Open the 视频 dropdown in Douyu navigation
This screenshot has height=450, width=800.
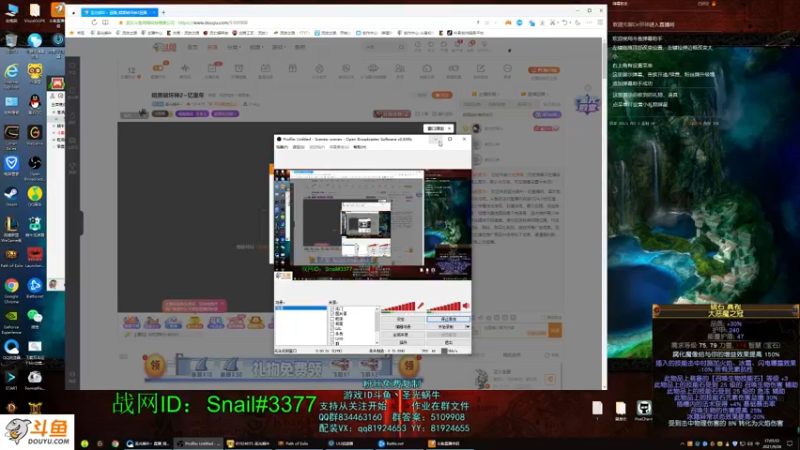pyautogui.click(x=256, y=47)
